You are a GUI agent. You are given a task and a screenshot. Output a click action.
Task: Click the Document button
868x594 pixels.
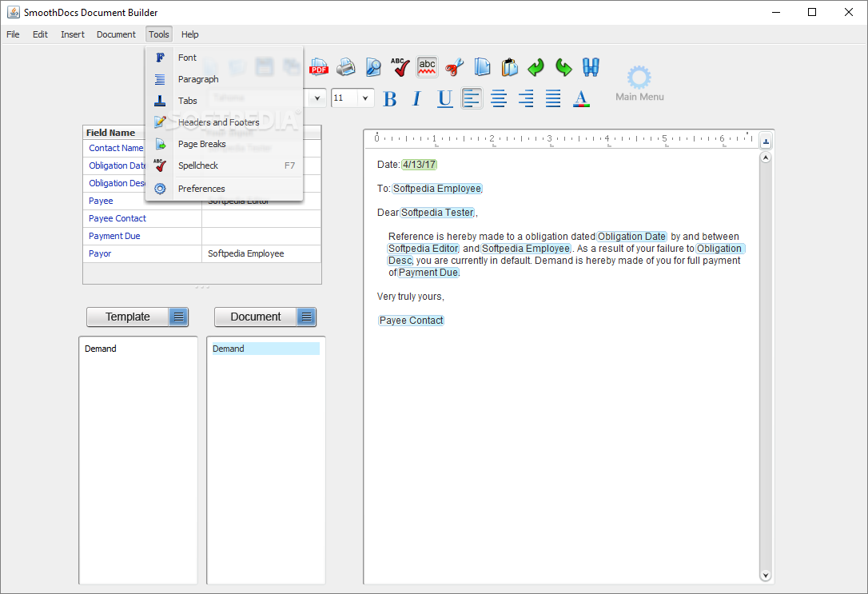click(x=256, y=317)
